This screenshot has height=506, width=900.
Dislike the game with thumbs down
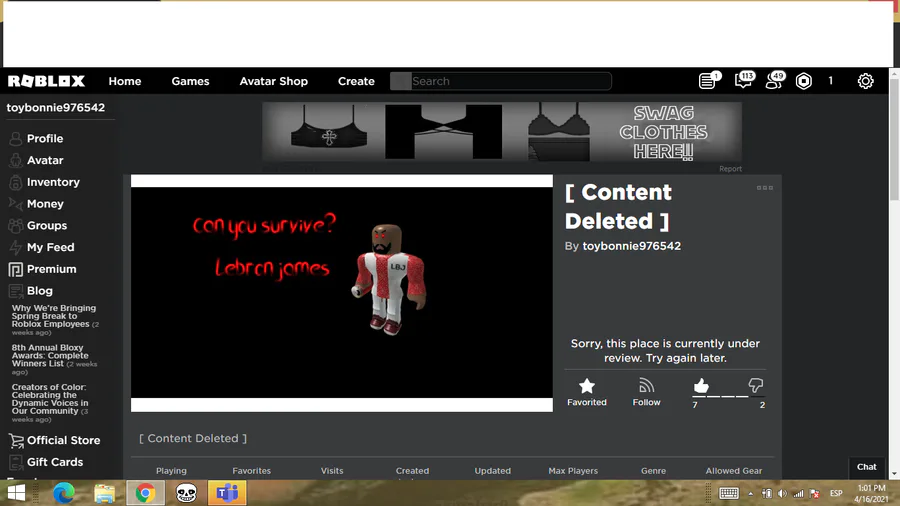[755, 386]
